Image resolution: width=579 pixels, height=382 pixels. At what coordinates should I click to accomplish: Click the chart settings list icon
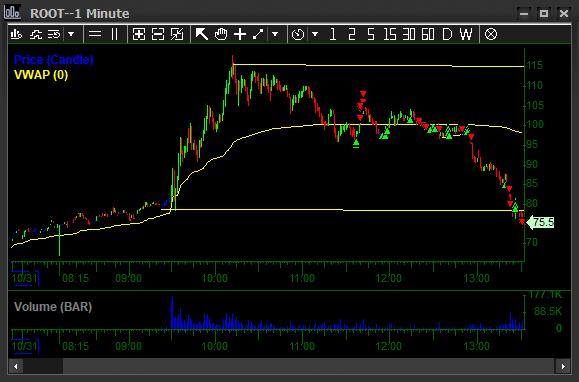[54, 34]
